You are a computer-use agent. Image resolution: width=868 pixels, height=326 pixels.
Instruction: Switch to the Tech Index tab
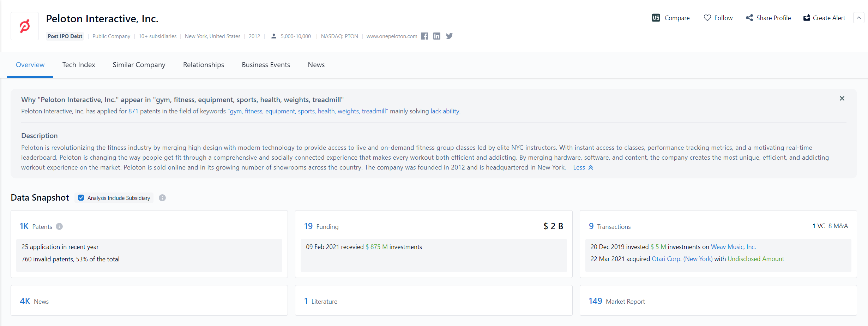(x=78, y=65)
